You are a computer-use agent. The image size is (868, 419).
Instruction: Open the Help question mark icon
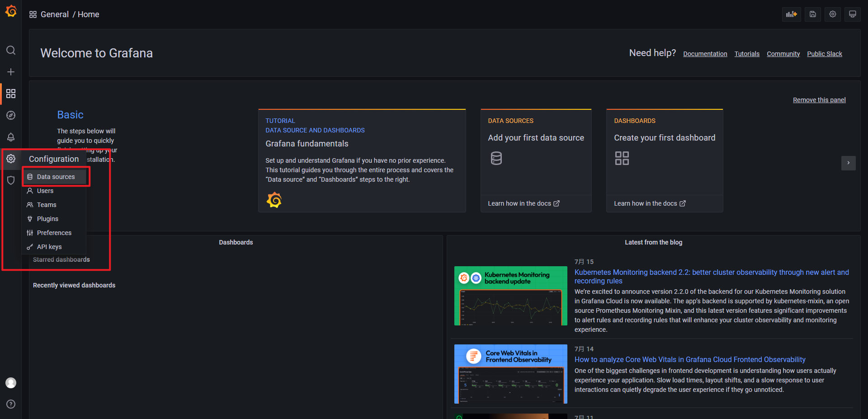coord(11,404)
